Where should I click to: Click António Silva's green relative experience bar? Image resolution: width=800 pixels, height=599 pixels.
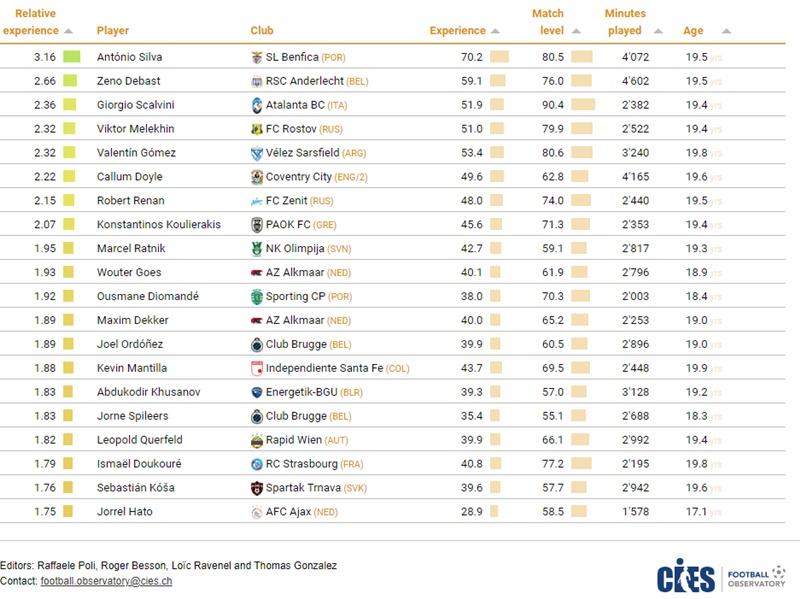(71, 57)
